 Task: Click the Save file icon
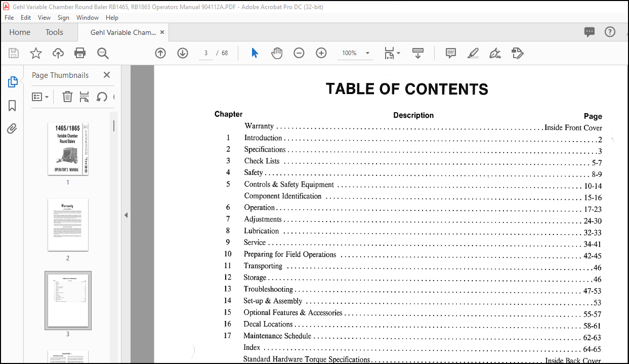pos(14,53)
